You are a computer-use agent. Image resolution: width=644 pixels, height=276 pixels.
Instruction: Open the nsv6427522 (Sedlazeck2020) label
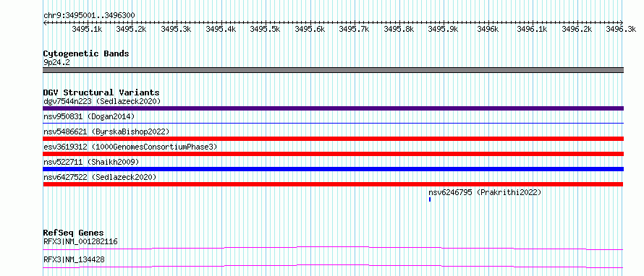coord(100,177)
